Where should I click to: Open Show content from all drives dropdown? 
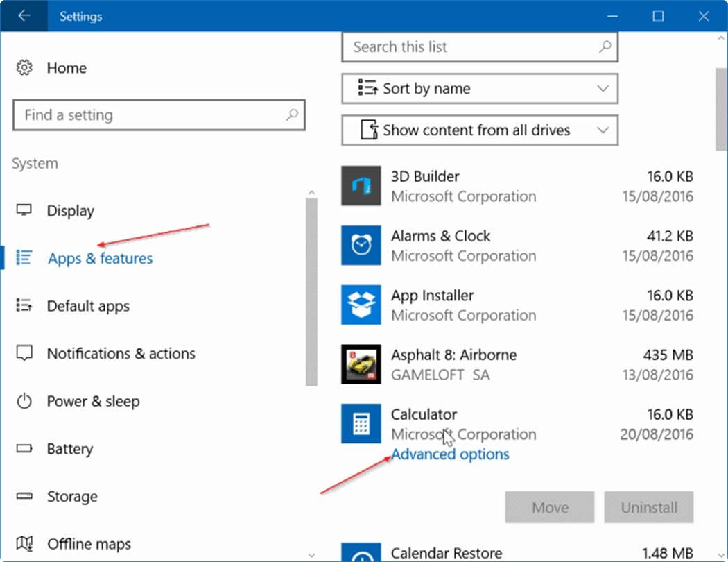[479, 130]
